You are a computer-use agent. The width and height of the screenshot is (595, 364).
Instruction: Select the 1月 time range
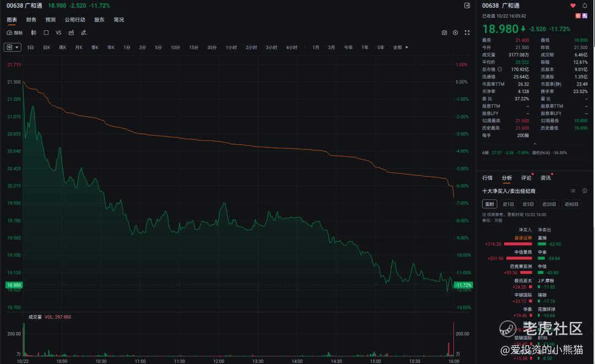point(316,47)
